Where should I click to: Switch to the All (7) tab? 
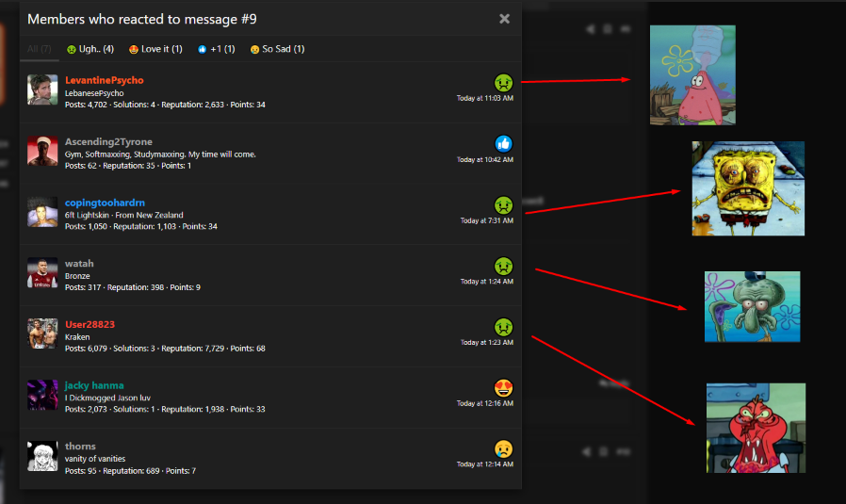[x=40, y=49]
